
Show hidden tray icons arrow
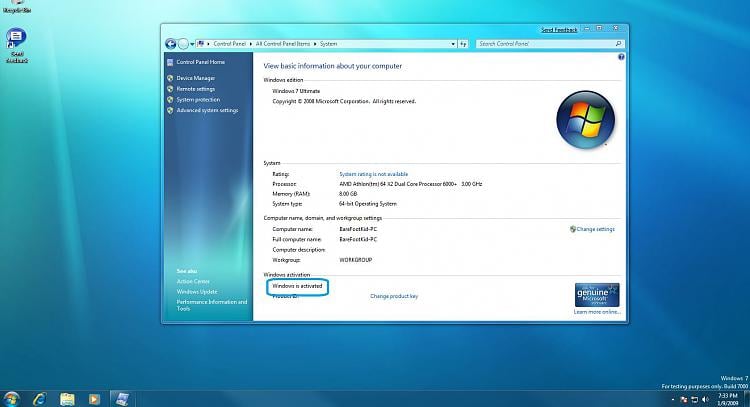click(x=673, y=399)
